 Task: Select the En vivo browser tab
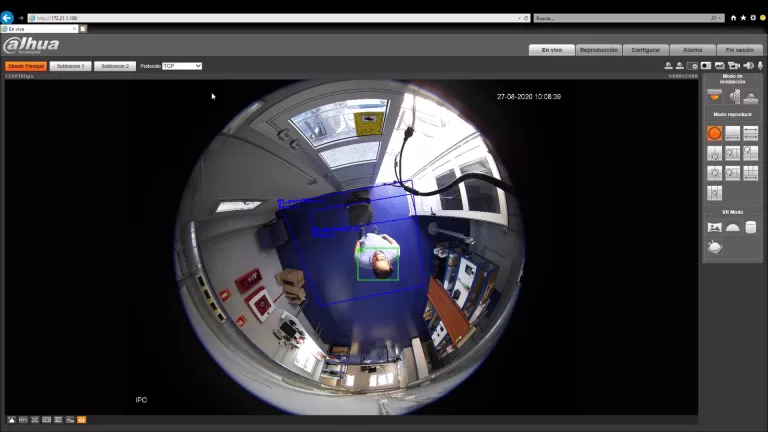tap(39, 29)
